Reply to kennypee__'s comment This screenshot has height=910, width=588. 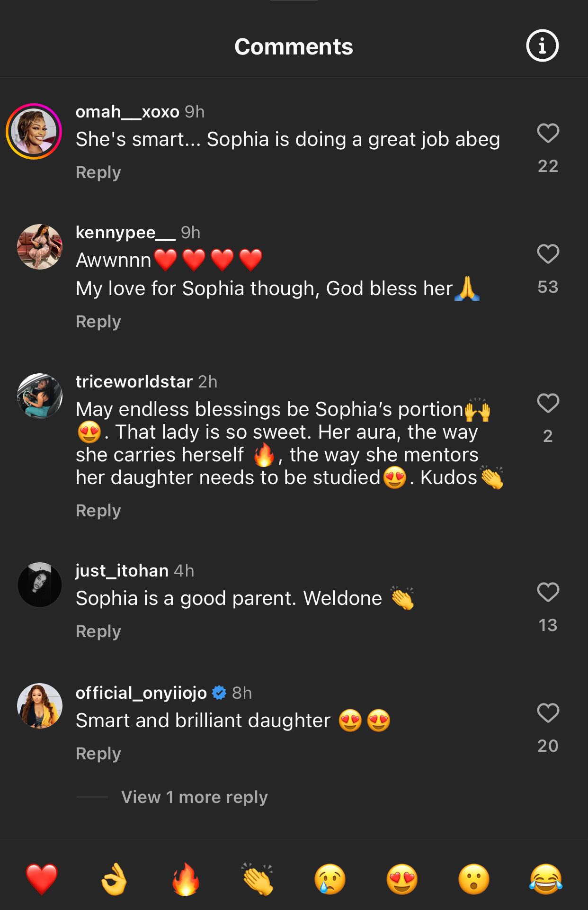tap(98, 322)
